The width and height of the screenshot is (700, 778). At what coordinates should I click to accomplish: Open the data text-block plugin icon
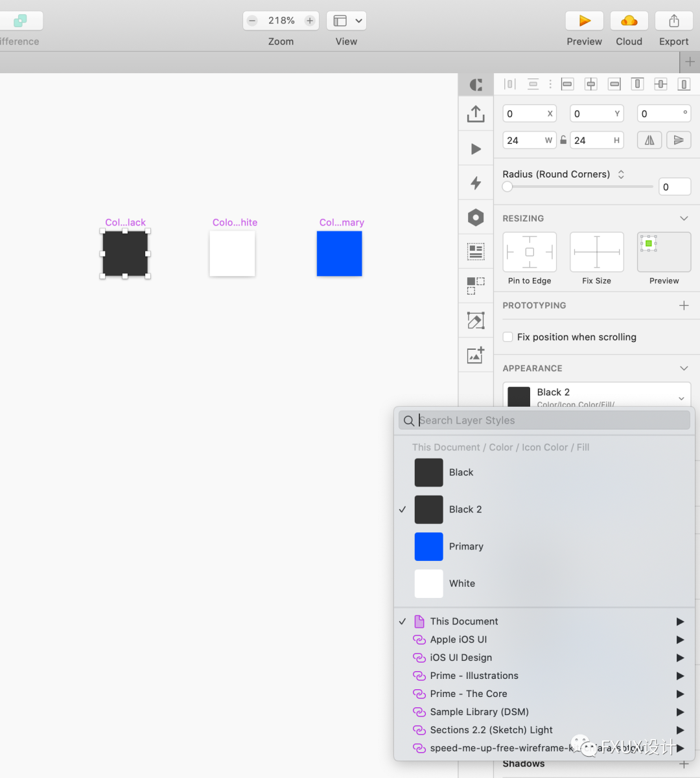[476, 251]
